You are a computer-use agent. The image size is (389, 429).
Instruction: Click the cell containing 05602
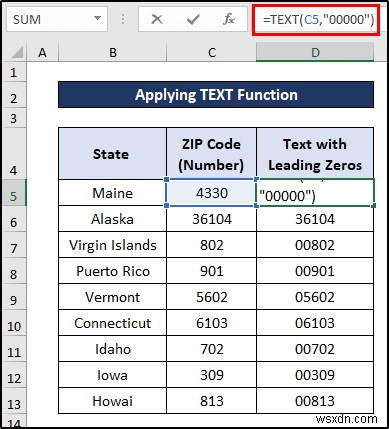click(315, 297)
